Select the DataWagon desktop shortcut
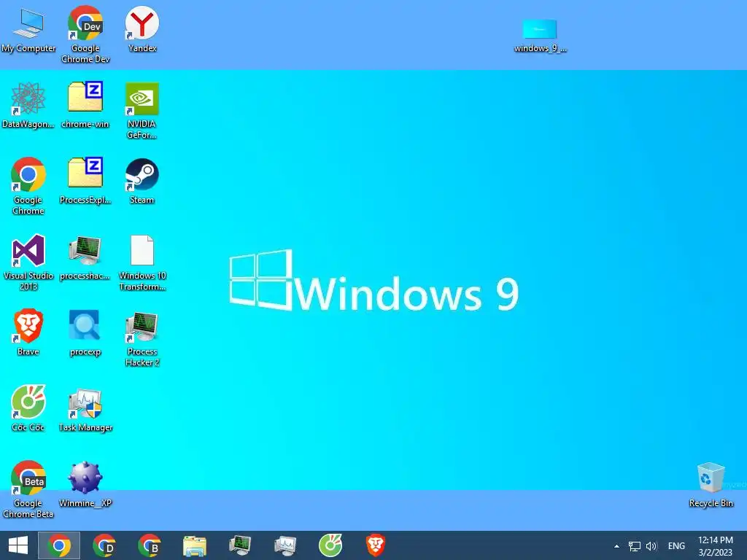Screen dimensions: 747x560 (28, 105)
